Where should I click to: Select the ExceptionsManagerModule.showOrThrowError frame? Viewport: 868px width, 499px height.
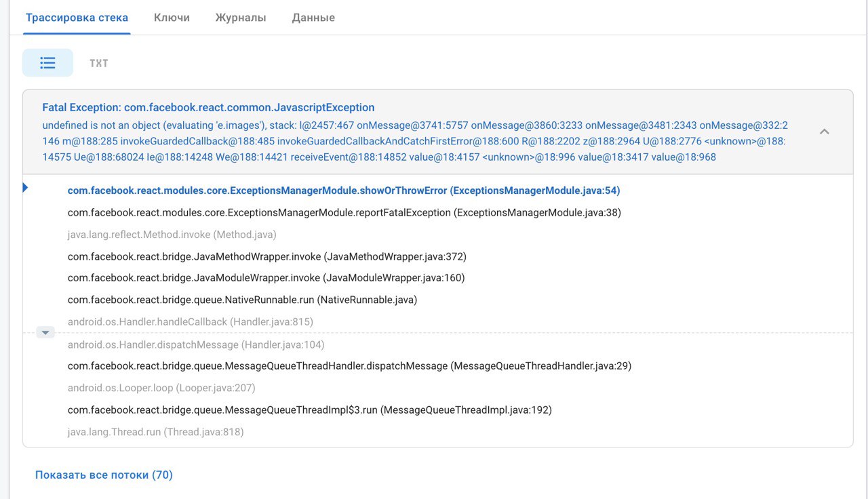(344, 191)
